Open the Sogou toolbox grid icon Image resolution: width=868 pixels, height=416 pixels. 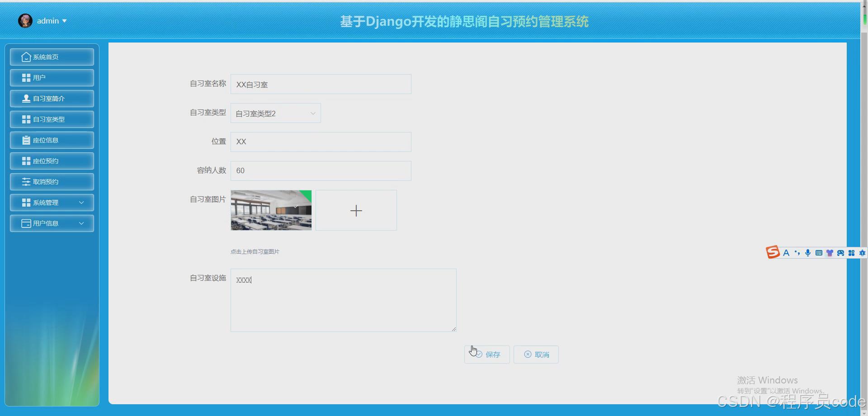(x=852, y=253)
